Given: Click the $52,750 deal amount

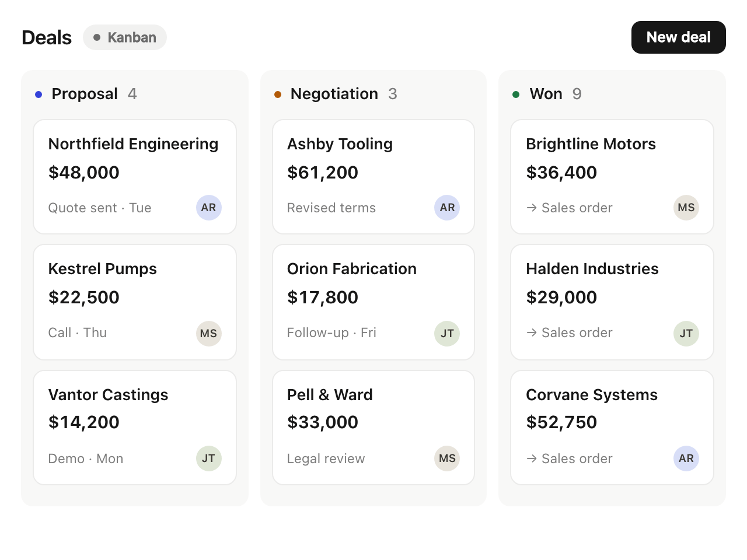Looking at the screenshot, I should [561, 422].
